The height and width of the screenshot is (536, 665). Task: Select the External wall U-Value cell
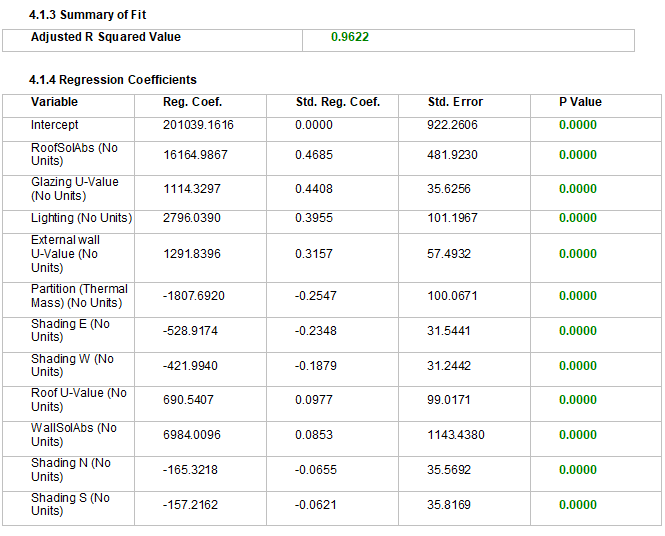tap(66, 254)
